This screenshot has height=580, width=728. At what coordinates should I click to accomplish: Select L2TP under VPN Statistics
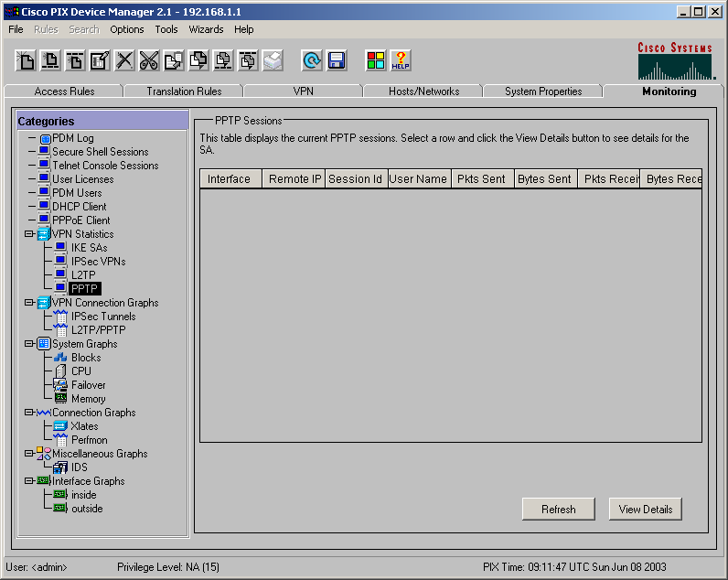(x=83, y=275)
